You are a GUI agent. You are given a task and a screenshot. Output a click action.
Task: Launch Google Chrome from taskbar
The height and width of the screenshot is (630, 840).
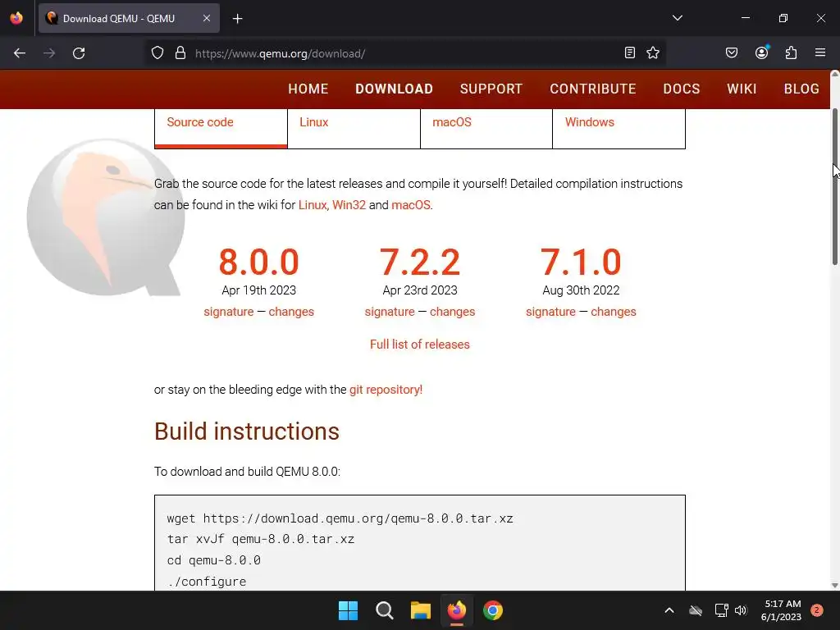(493, 610)
